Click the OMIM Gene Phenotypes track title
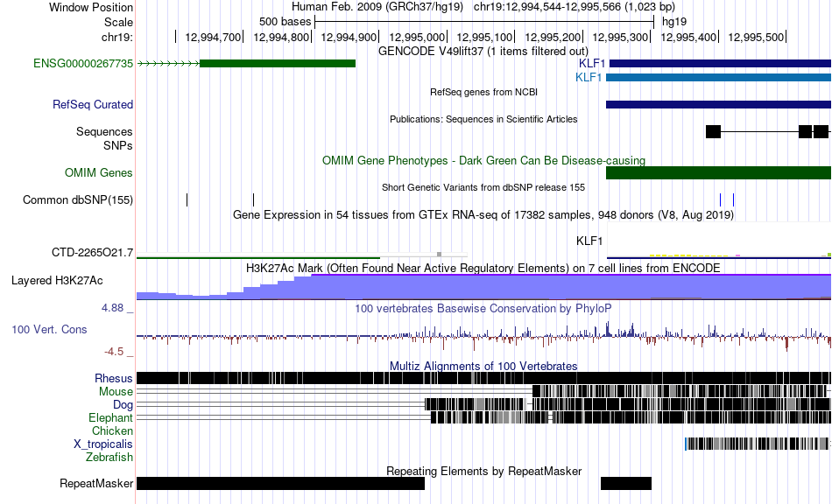Screen dimensions: 832x504 [483, 161]
